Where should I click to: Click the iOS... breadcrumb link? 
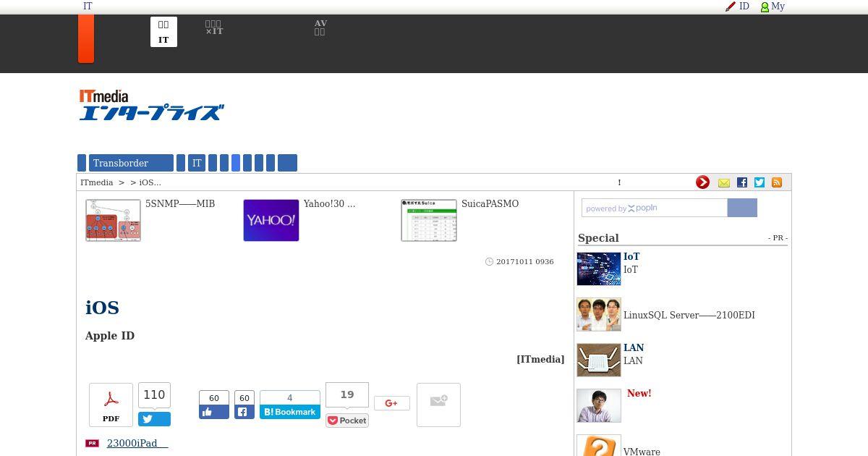150,182
